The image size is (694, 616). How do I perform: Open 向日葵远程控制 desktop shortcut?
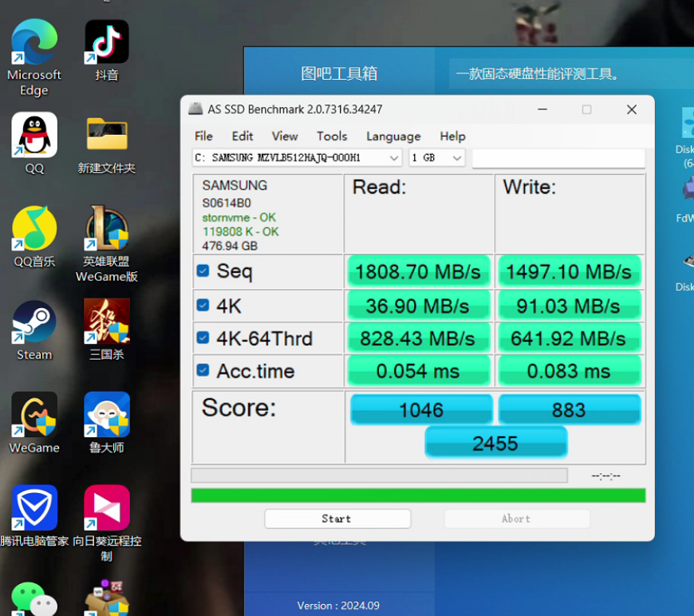[x=107, y=507]
